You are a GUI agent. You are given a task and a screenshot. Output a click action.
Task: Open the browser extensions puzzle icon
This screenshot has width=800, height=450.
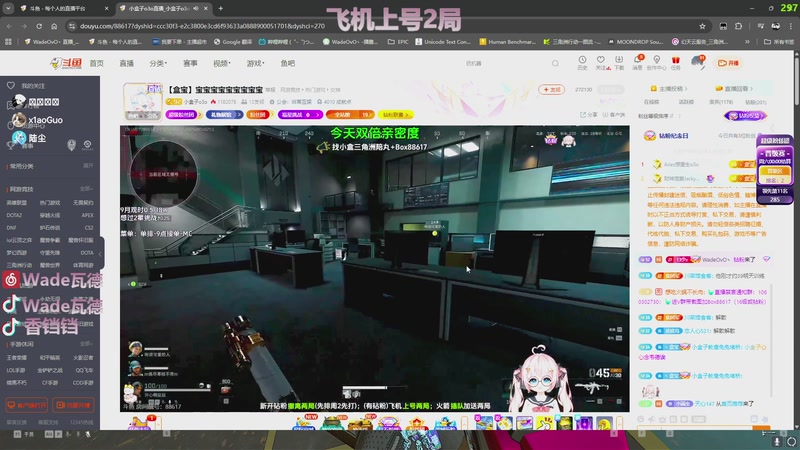[x=738, y=26]
